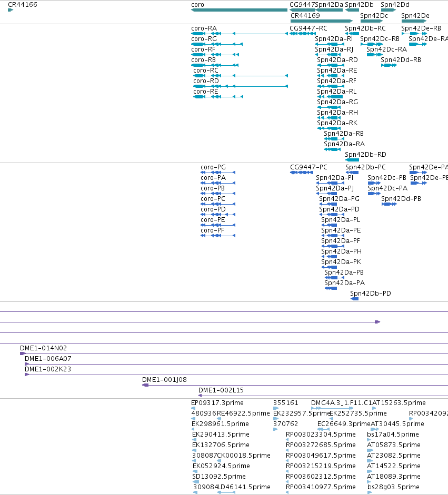Select coro-PF protein label

(x=212, y=230)
